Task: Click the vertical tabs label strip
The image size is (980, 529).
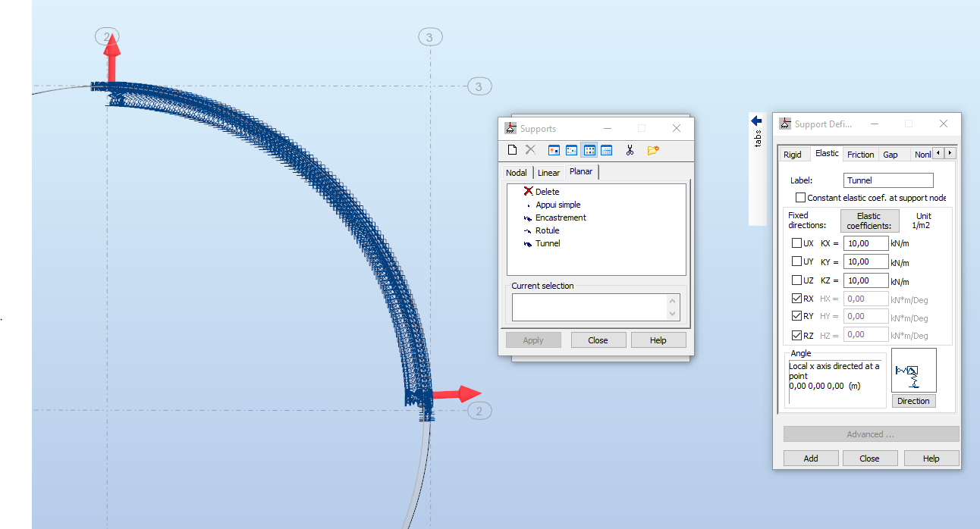Action: coord(757,139)
